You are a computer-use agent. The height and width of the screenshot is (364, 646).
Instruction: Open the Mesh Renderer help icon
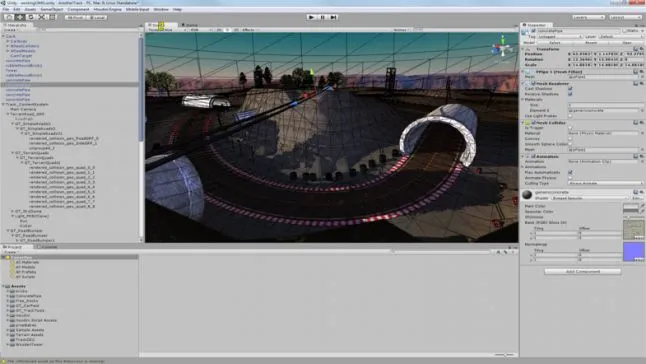[635, 83]
